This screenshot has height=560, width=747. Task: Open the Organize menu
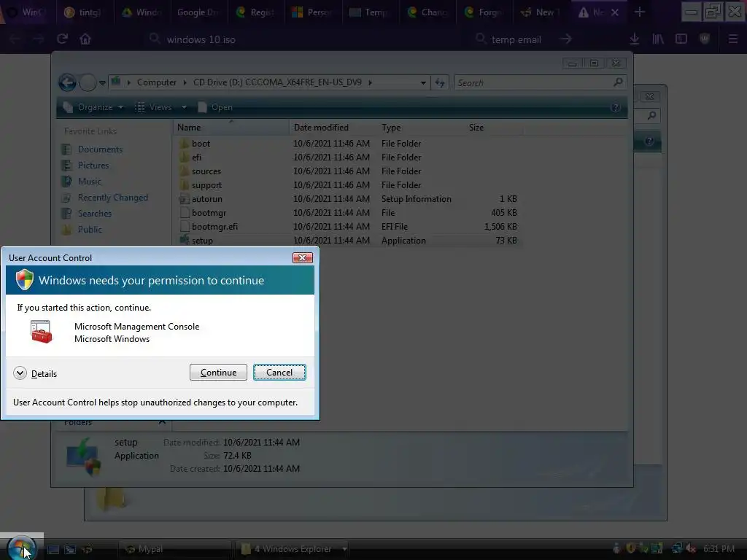pos(94,107)
